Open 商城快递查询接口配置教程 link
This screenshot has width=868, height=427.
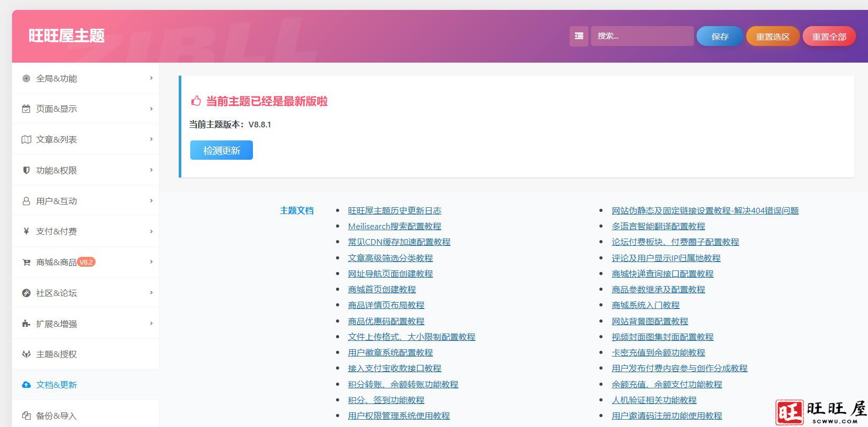pyautogui.click(x=663, y=274)
